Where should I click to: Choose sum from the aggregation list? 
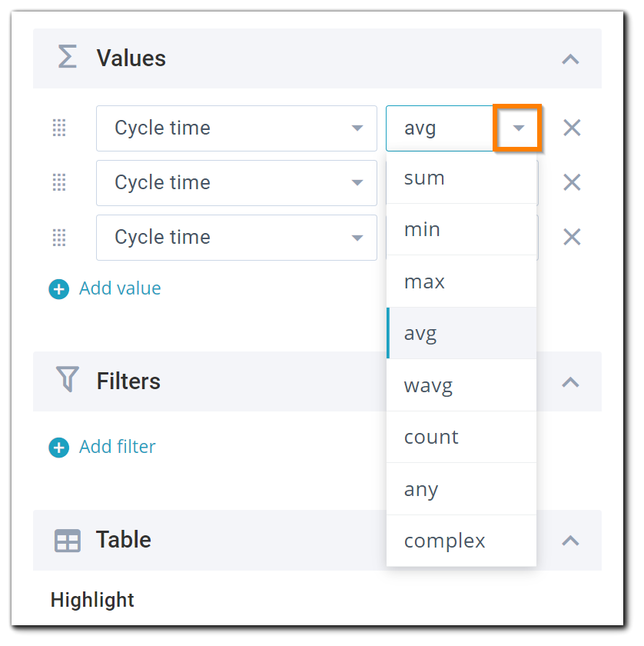coord(461,178)
